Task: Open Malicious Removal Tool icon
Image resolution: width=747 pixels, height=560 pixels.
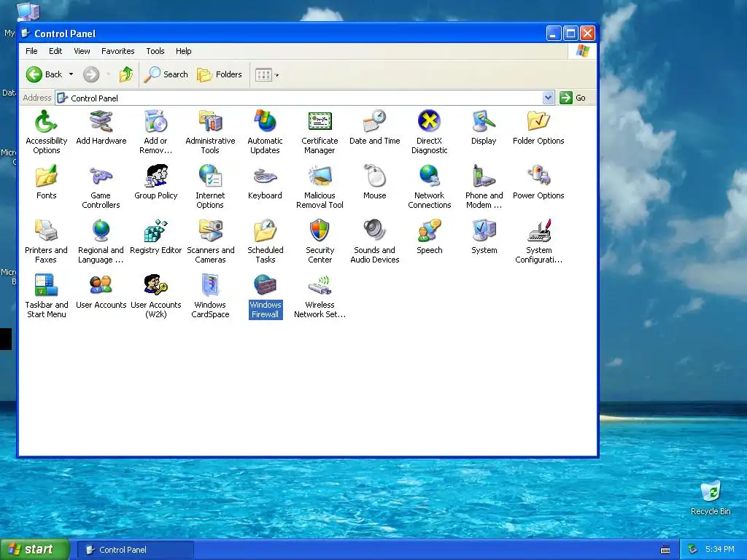Action: tap(320, 187)
